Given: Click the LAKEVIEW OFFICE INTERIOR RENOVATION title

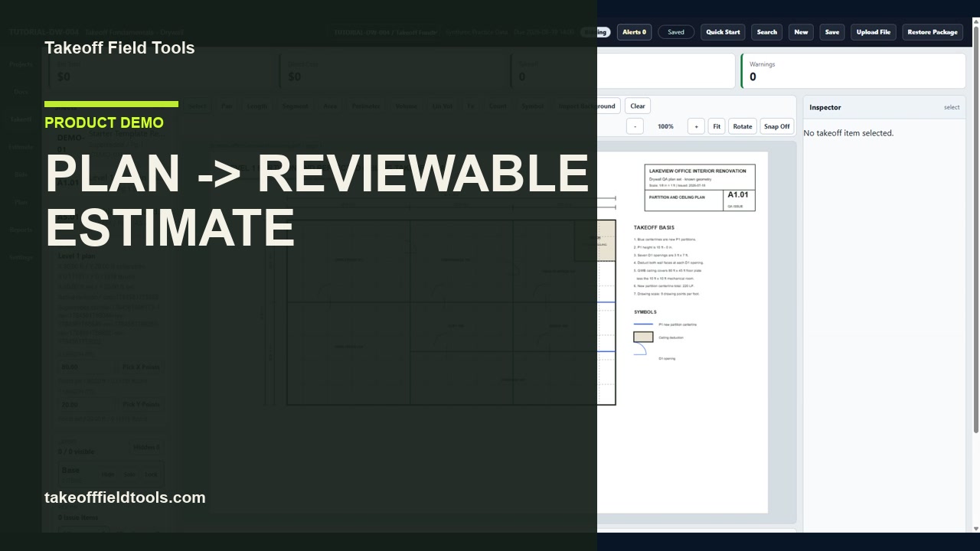Looking at the screenshot, I should [x=697, y=171].
